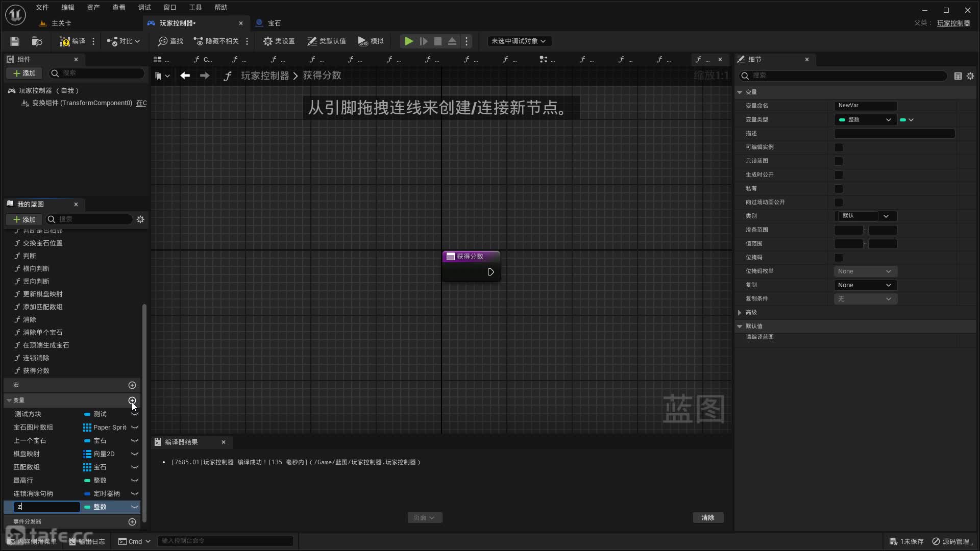
Task: Open Content Browser find icon in toolbar
Action: tap(37, 41)
